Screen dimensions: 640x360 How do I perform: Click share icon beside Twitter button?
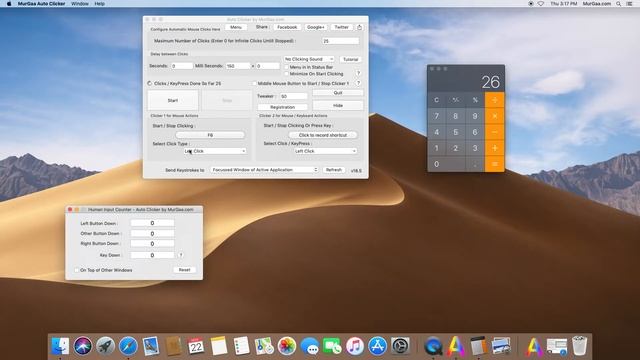[x=360, y=27]
